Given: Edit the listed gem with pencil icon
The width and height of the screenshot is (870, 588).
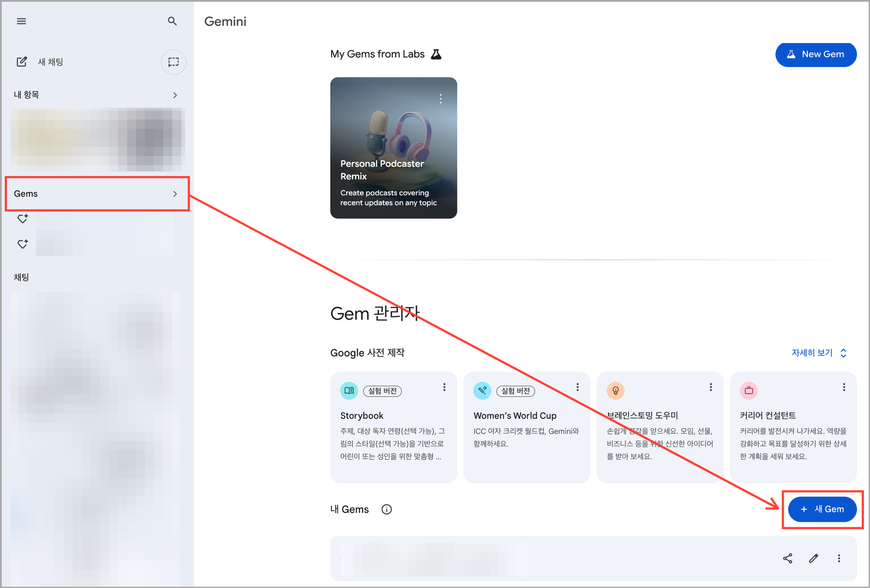Looking at the screenshot, I should click(x=813, y=558).
